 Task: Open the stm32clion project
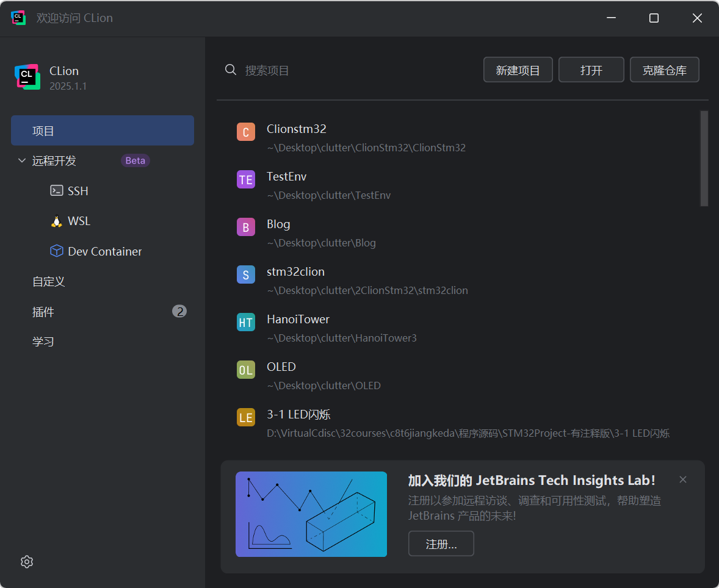(296, 271)
